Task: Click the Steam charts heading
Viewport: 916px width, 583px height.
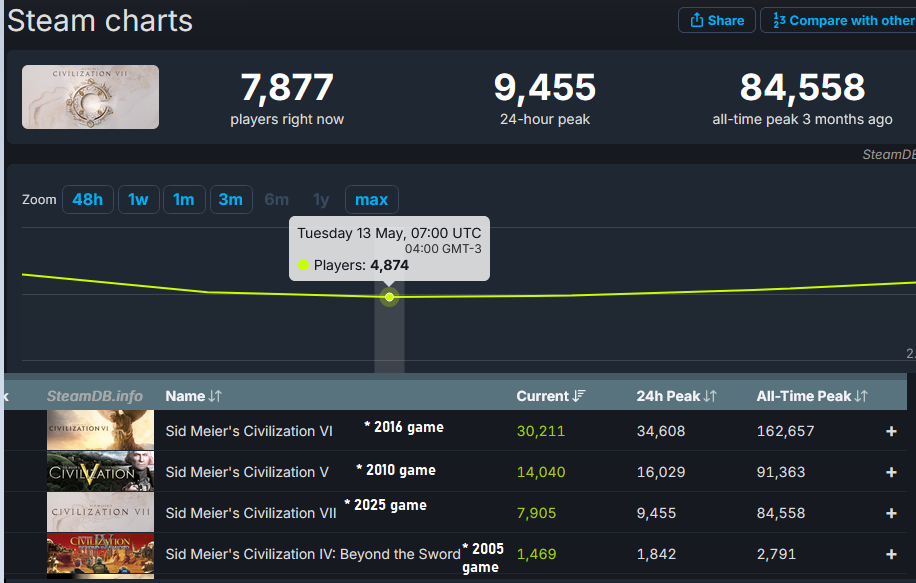Action: (100, 21)
